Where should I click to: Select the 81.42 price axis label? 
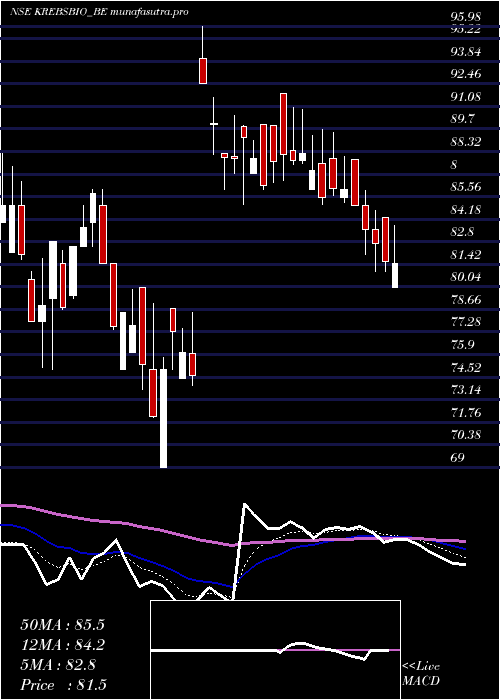click(x=466, y=254)
